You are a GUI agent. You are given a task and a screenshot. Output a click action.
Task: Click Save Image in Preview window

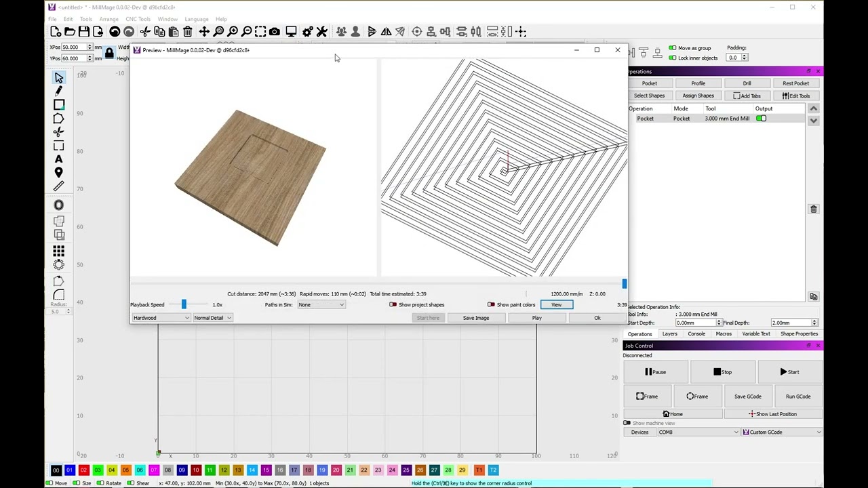coord(476,318)
